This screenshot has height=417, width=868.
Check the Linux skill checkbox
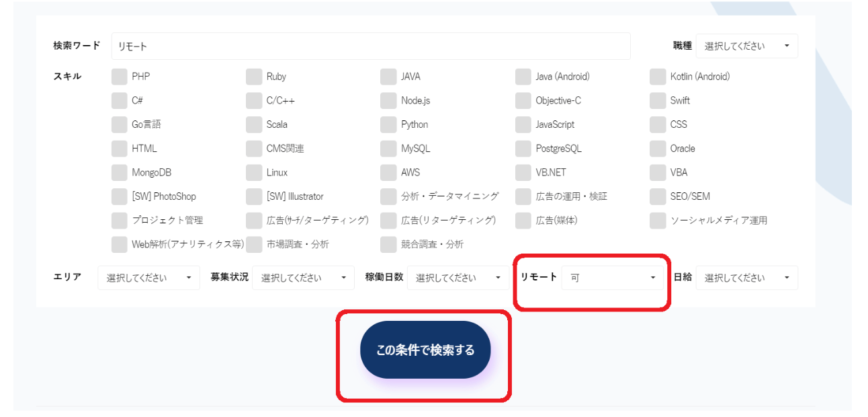click(253, 172)
